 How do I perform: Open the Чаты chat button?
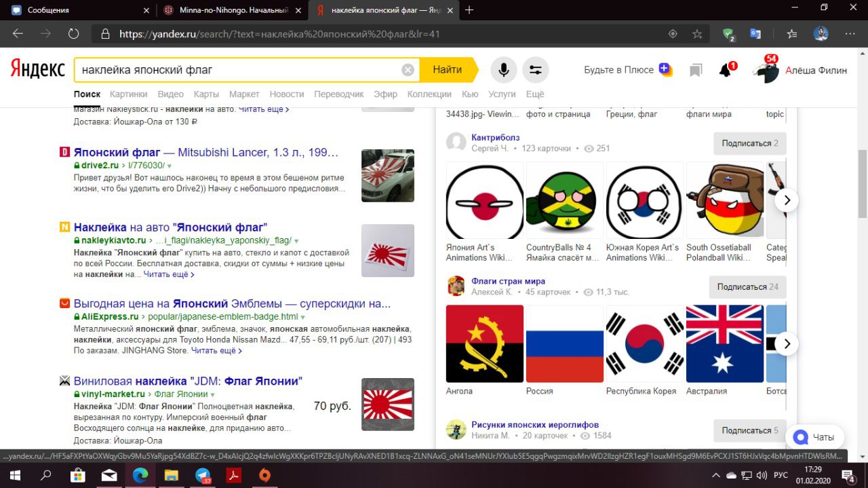click(x=814, y=437)
